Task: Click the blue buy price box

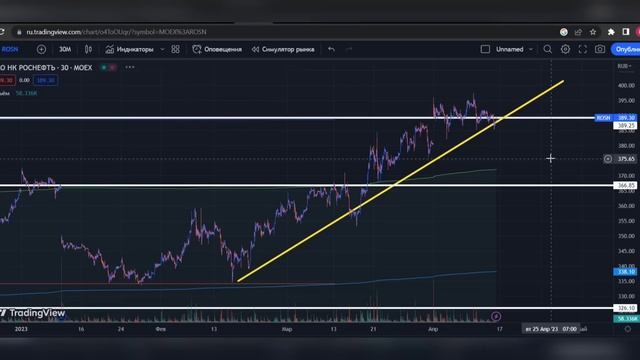Action: 46,80
